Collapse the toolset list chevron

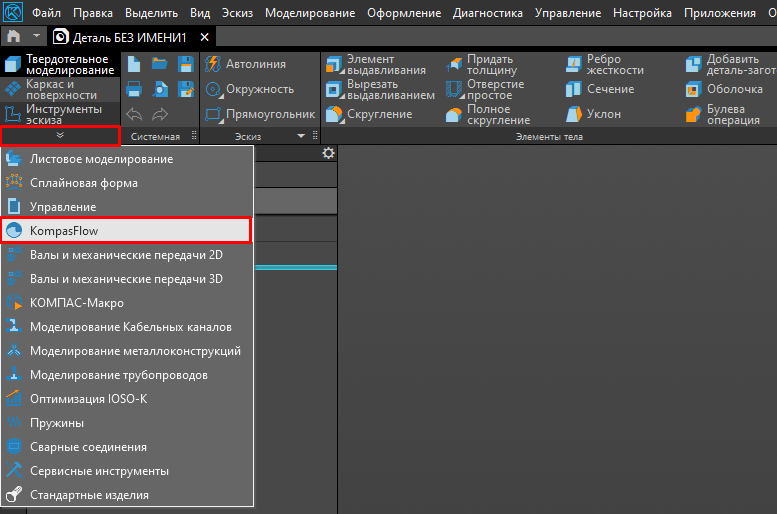pos(60,136)
